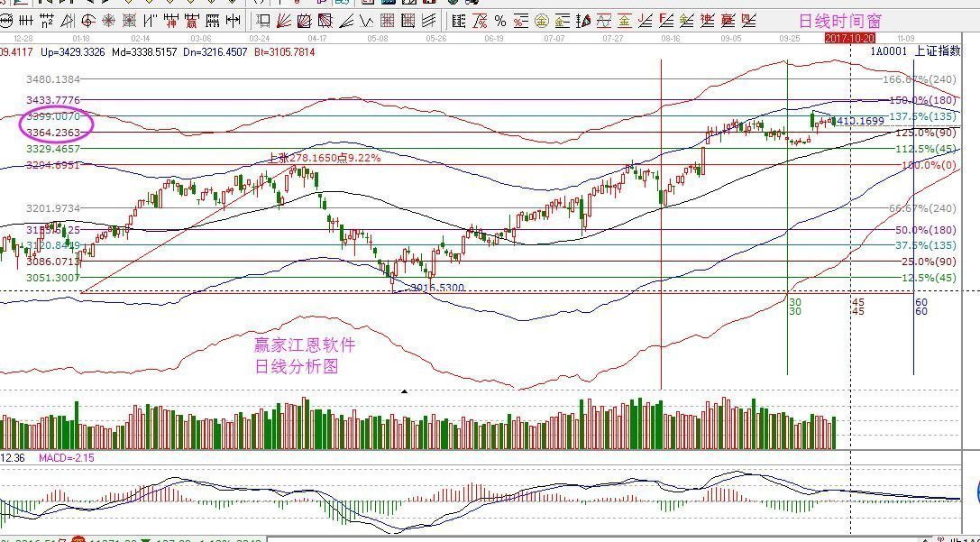Click the circled 3399.0070 price label

(54, 116)
